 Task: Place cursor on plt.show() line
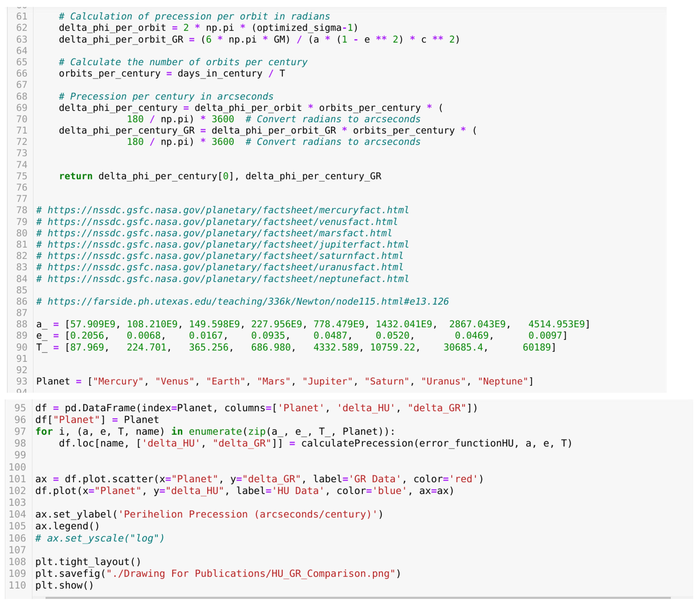point(64,585)
